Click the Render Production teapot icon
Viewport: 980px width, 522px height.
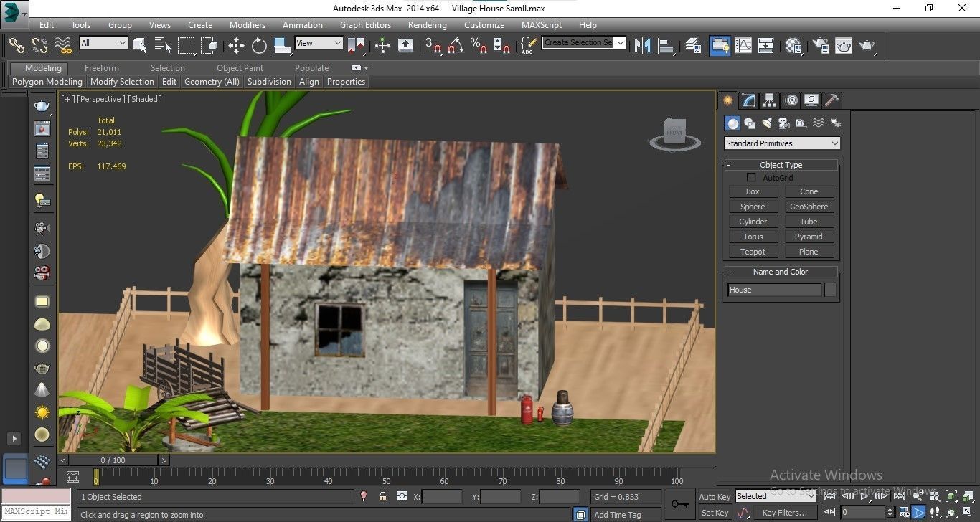(867, 45)
